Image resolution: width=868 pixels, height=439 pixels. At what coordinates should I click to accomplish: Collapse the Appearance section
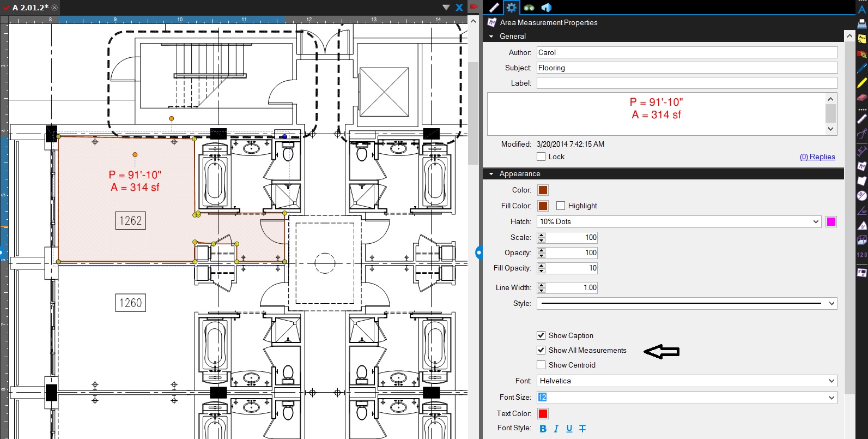(491, 174)
